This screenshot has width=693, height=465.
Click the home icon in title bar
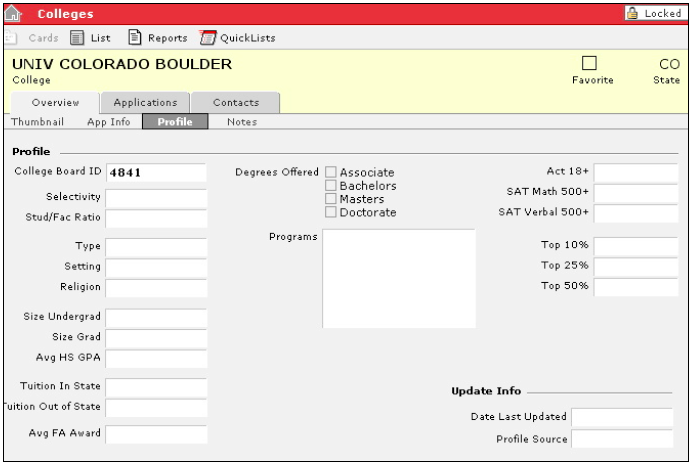[x=12, y=14]
